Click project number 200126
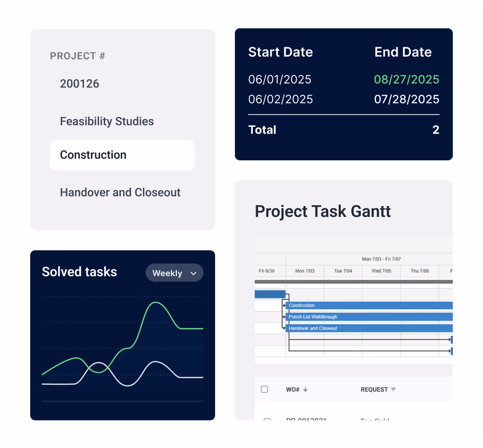This screenshot has width=483, height=448. tap(79, 84)
